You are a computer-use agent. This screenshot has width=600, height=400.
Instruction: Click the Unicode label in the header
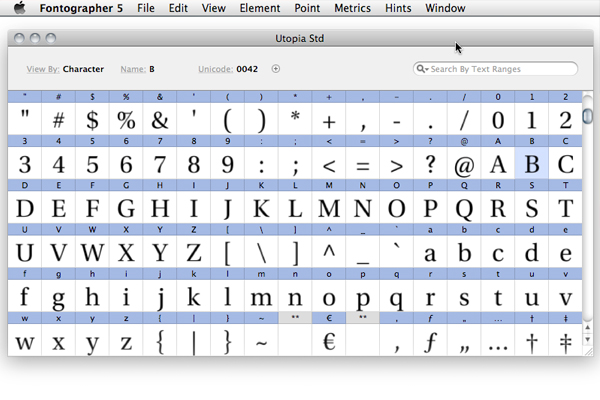pyautogui.click(x=215, y=69)
